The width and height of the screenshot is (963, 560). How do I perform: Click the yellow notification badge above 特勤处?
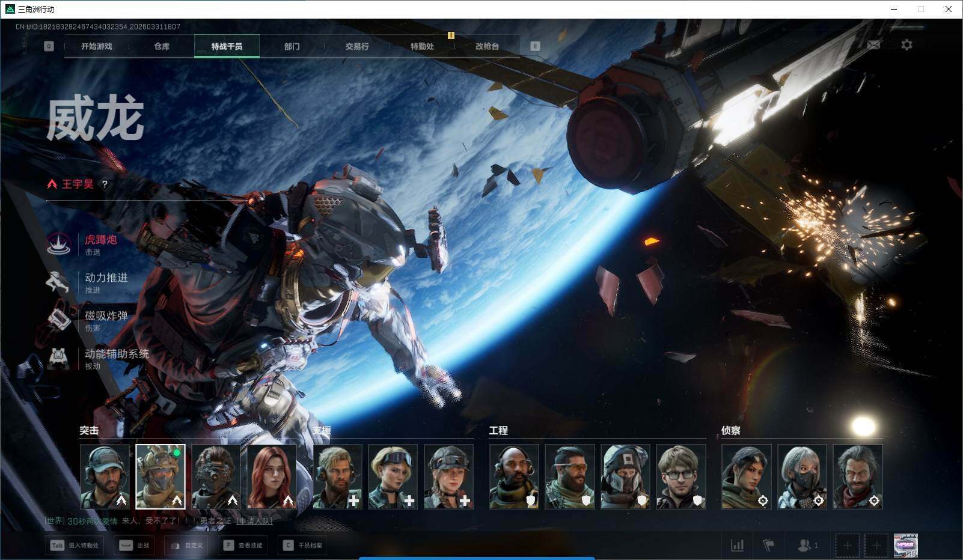451,35
